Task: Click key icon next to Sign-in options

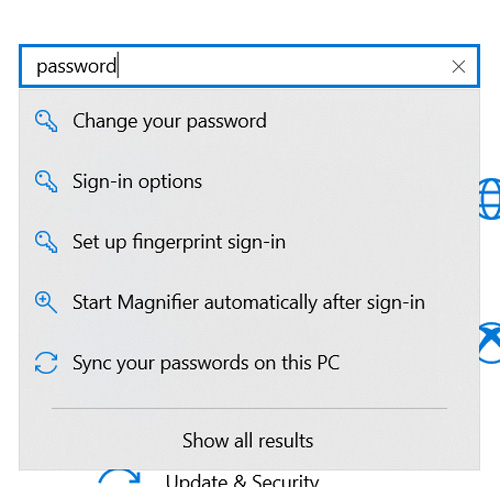Action: 46,182
